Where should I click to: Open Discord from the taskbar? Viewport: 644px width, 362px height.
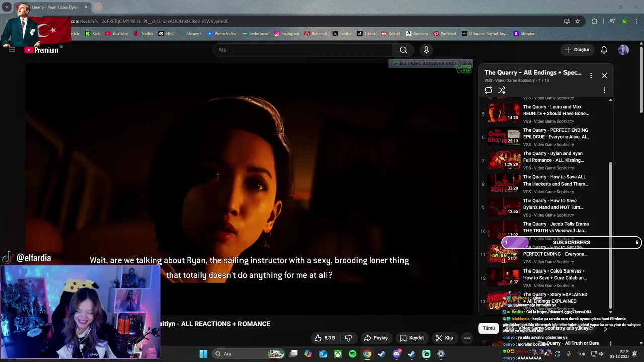[x=396, y=354]
